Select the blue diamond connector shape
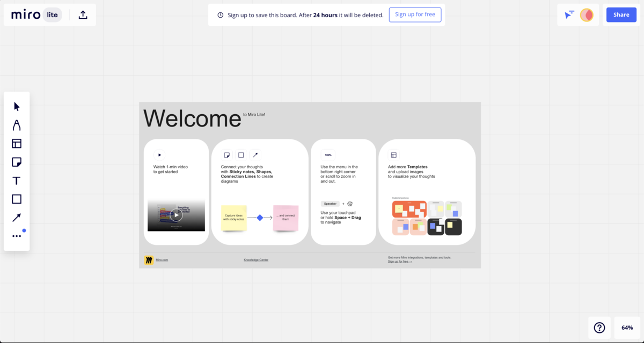This screenshot has height=343, width=644. (x=260, y=218)
